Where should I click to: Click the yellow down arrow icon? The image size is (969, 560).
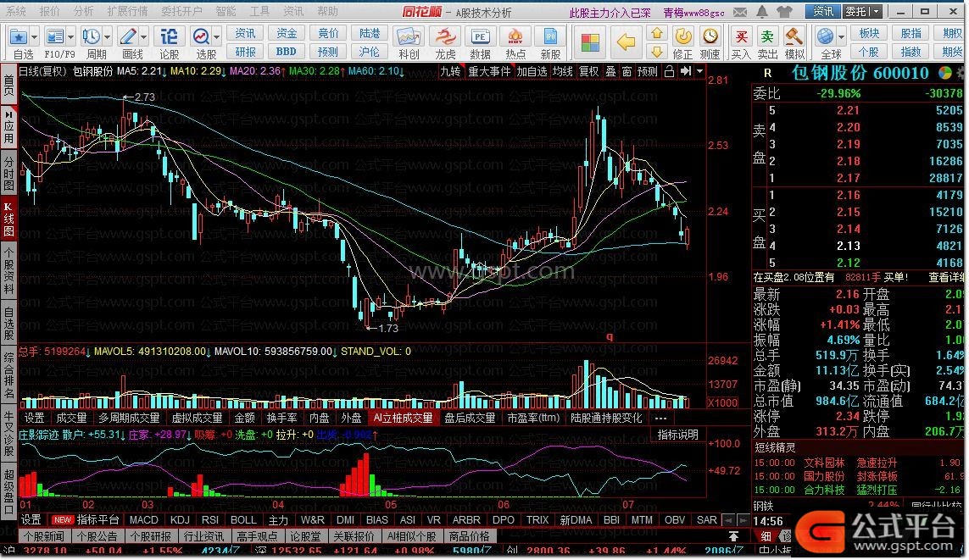[x=657, y=52]
